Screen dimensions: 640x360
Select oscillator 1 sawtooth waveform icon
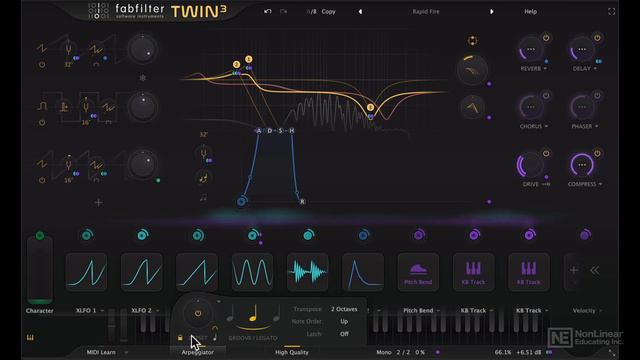42,49
